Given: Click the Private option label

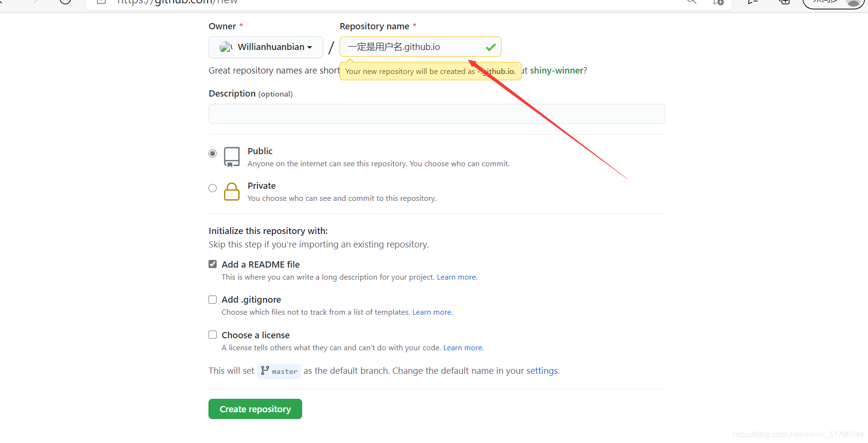Looking at the screenshot, I should click(261, 186).
